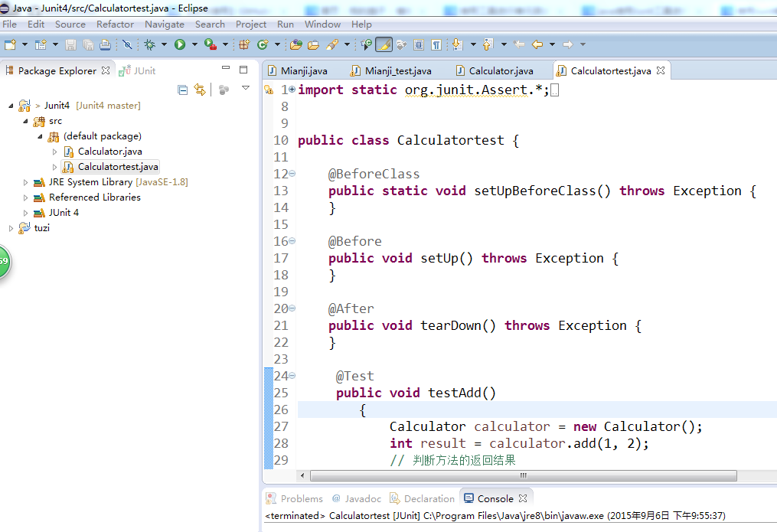Screen dimensions: 777x532
Task: Switch to the Declaration tab
Action: click(423, 498)
